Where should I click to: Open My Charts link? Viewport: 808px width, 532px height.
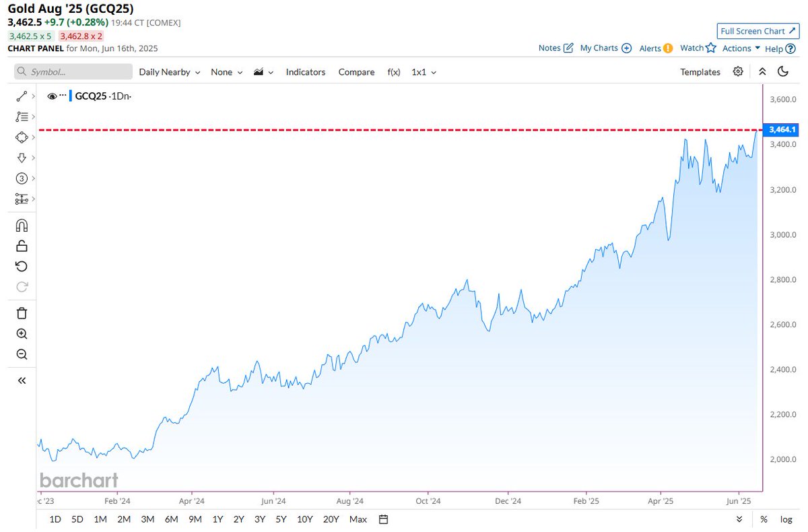click(x=606, y=48)
